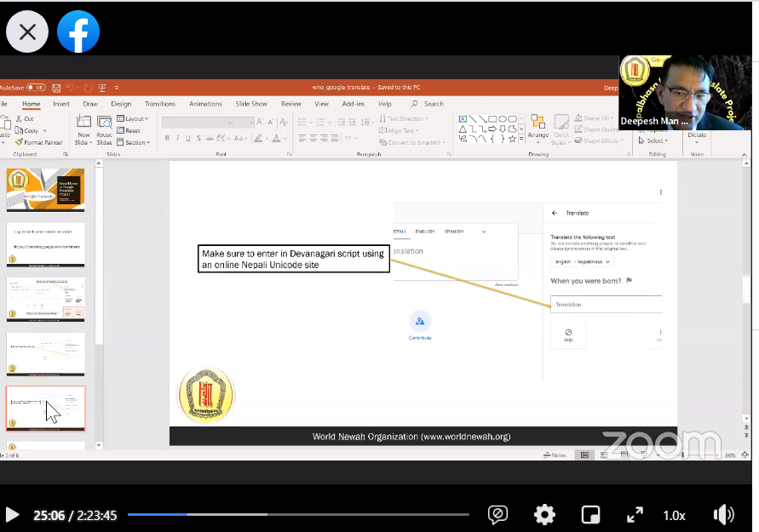Open the Layout dropdown
Screen dimensions: 759x532
click(x=133, y=118)
